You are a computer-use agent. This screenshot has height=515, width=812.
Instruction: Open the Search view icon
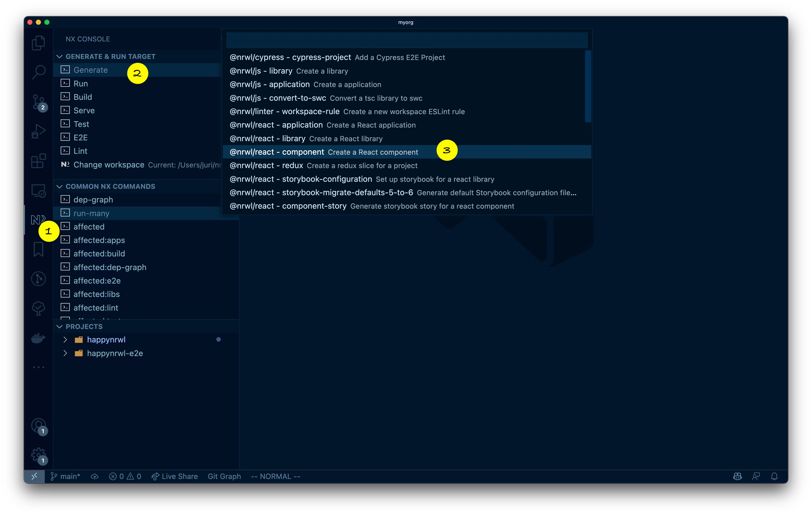[38, 72]
